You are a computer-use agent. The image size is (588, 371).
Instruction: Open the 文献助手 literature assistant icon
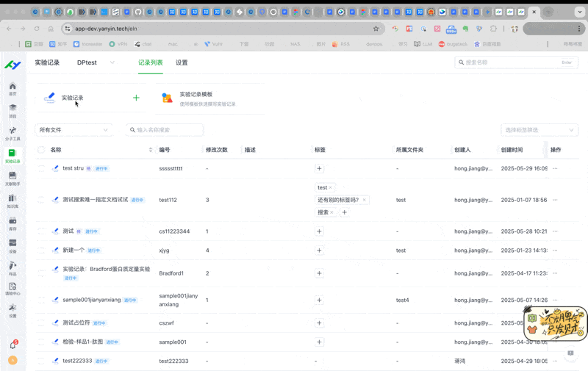click(12, 179)
